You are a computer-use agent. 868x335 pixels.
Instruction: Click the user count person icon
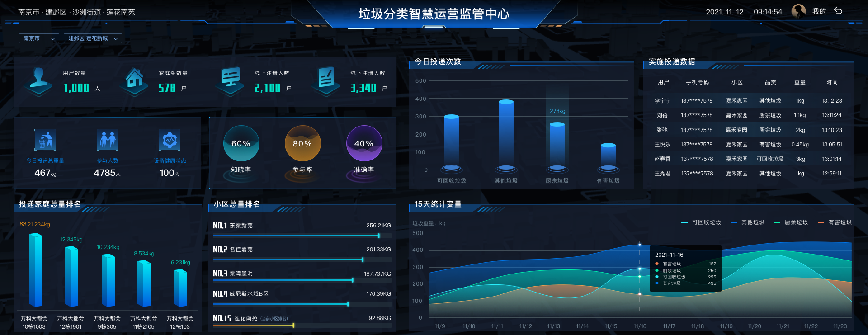(x=39, y=80)
